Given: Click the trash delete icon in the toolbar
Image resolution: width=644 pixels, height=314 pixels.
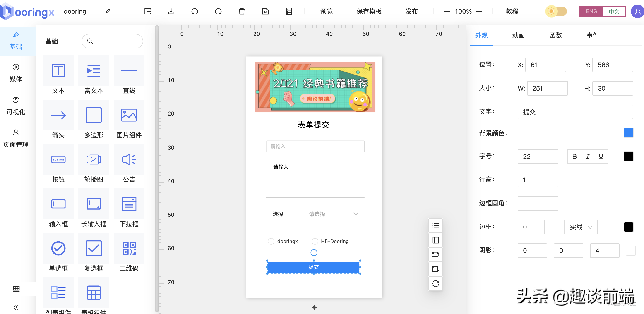Looking at the screenshot, I should [241, 11].
